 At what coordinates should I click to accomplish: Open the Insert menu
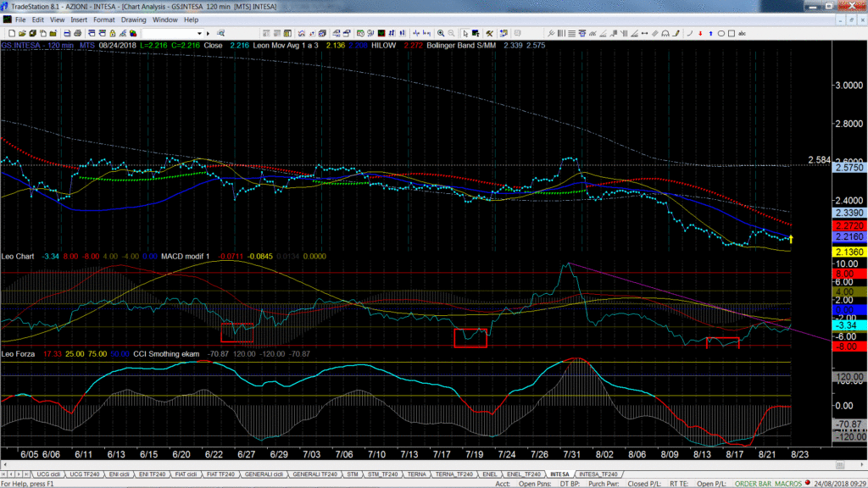point(79,20)
